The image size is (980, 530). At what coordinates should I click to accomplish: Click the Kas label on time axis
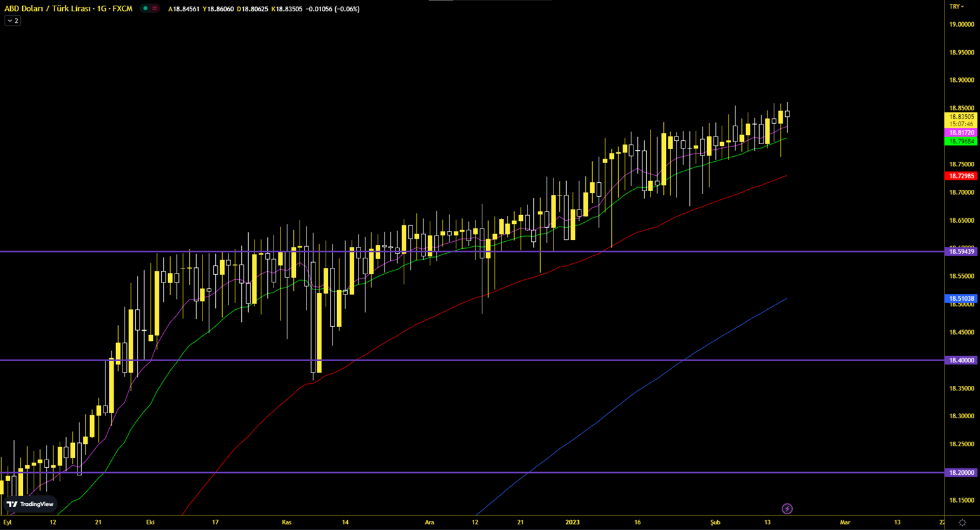[286, 522]
